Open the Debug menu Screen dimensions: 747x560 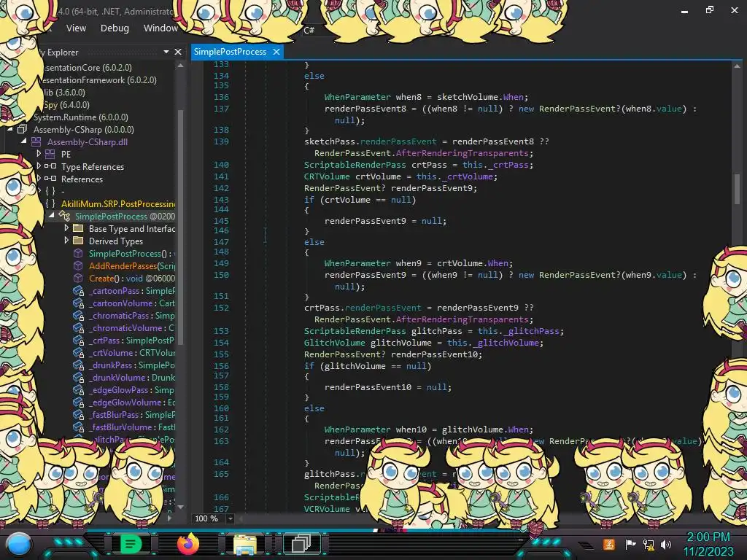coord(115,28)
